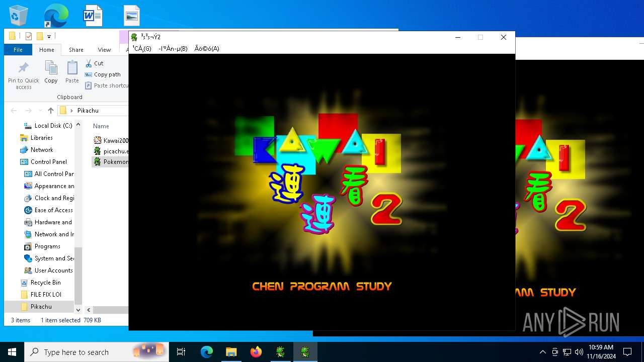Open Task View on taskbar

point(181,352)
